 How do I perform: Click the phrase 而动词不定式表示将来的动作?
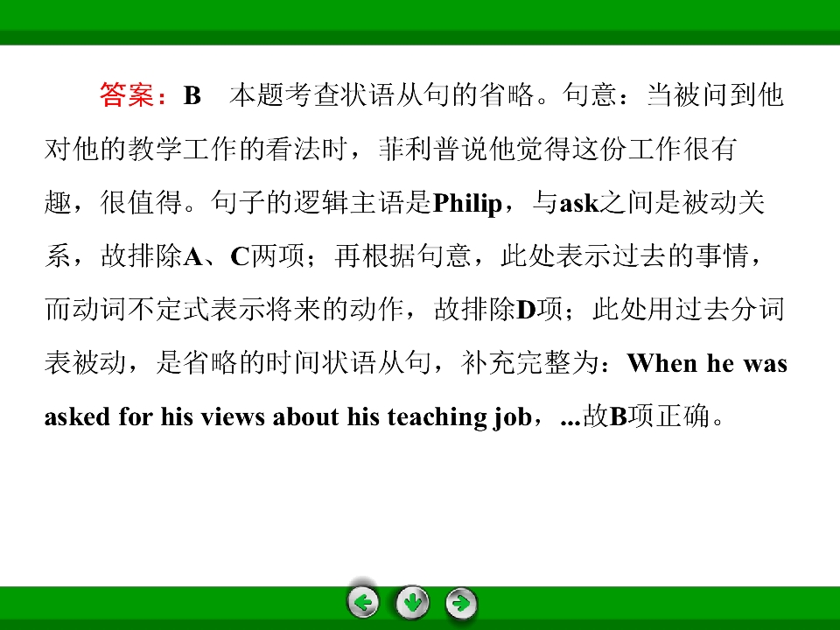click(224, 310)
